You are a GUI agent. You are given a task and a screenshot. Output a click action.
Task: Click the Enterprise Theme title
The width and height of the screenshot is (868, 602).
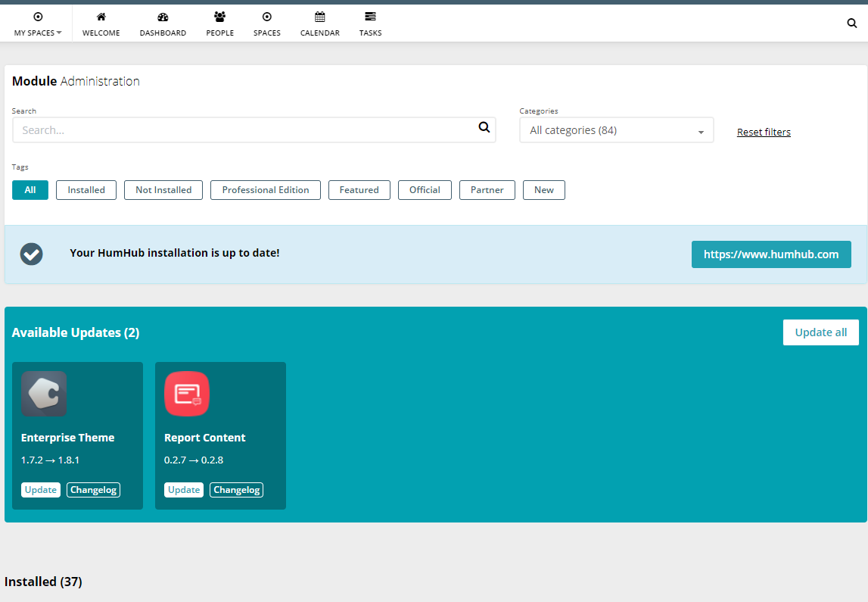tap(67, 438)
